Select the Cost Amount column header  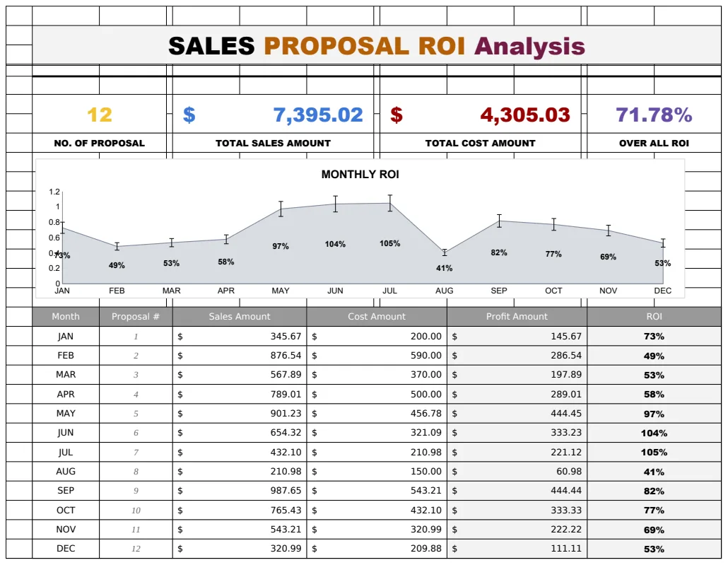(377, 316)
